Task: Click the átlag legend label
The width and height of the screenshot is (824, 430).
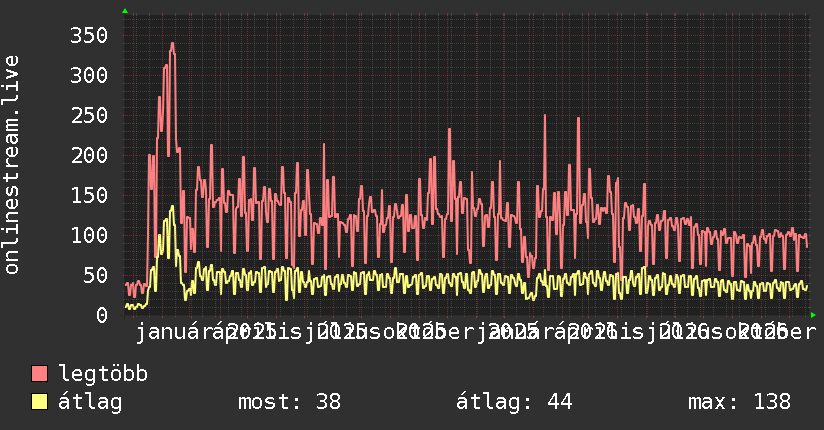Action: click(x=90, y=402)
